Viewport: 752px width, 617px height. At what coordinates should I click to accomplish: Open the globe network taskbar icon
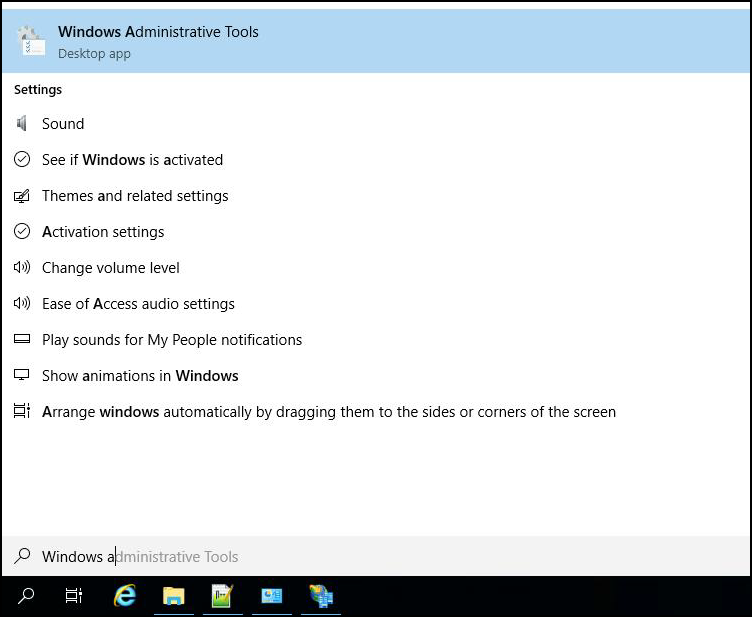tap(320, 596)
